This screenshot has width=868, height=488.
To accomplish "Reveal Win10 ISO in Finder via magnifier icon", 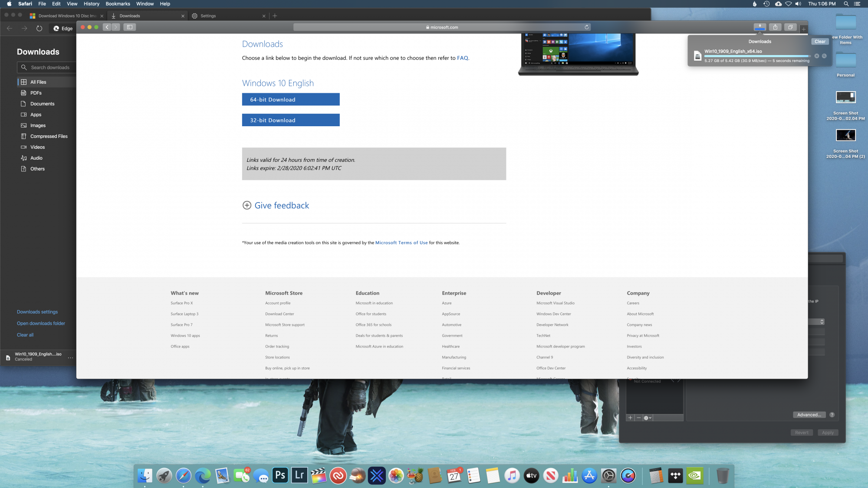I will pyautogui.click(x=824, y=56).
